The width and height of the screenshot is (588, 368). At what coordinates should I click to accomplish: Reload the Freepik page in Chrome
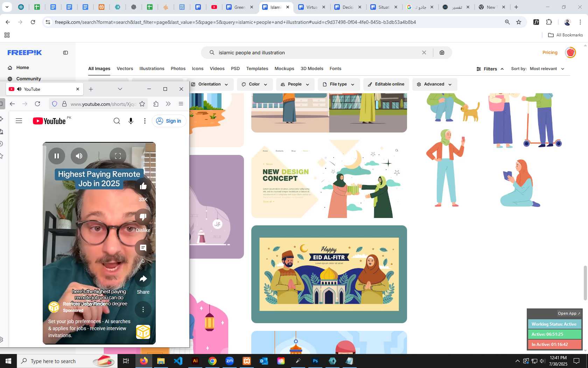click(33, 22)
